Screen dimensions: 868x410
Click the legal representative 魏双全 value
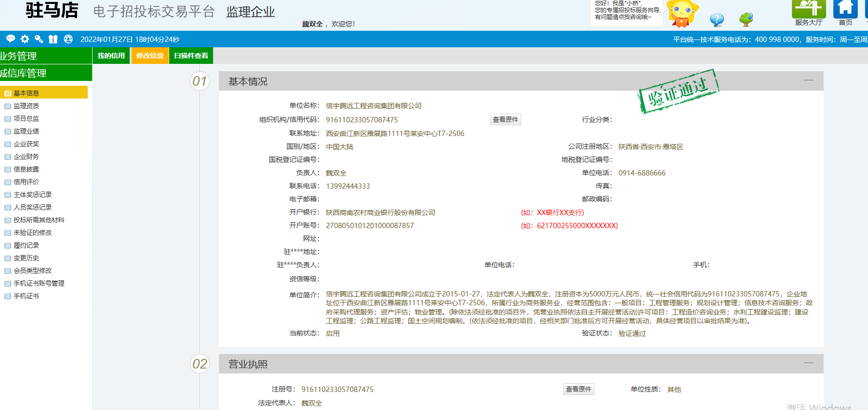point(312,403)
